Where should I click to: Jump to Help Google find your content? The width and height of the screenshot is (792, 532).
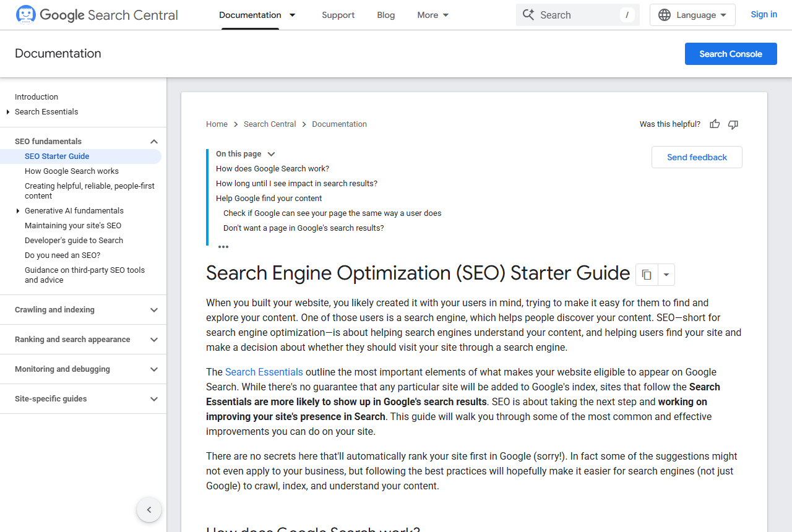pyautogui.click(x=269, y=199)
